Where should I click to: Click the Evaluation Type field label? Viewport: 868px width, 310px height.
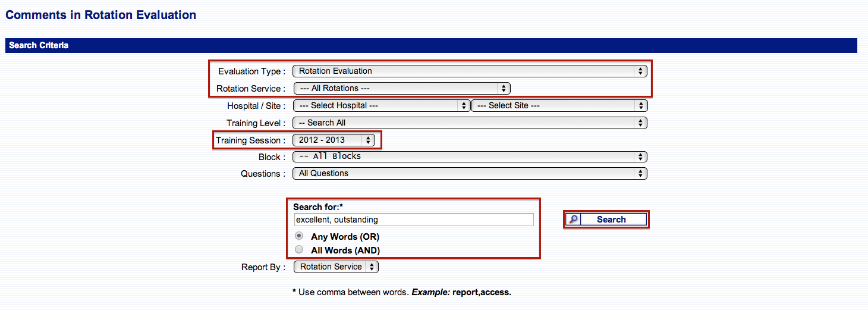tap(251, 71)
